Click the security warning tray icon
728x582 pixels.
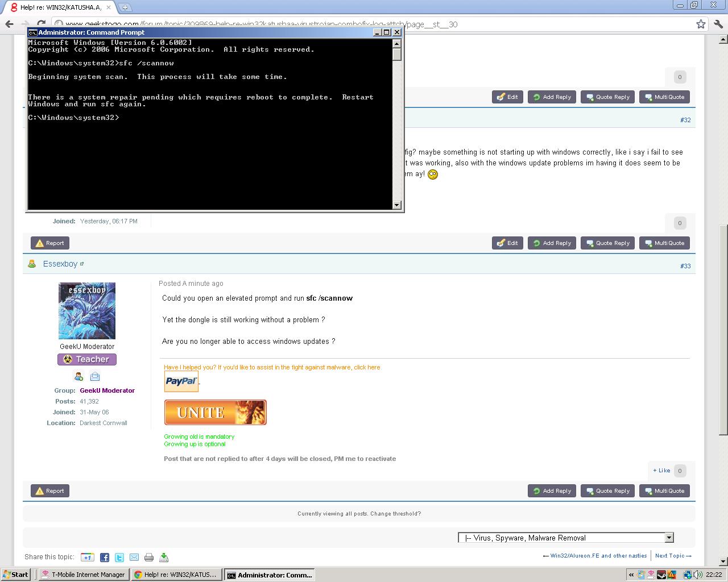pos(672,575)
